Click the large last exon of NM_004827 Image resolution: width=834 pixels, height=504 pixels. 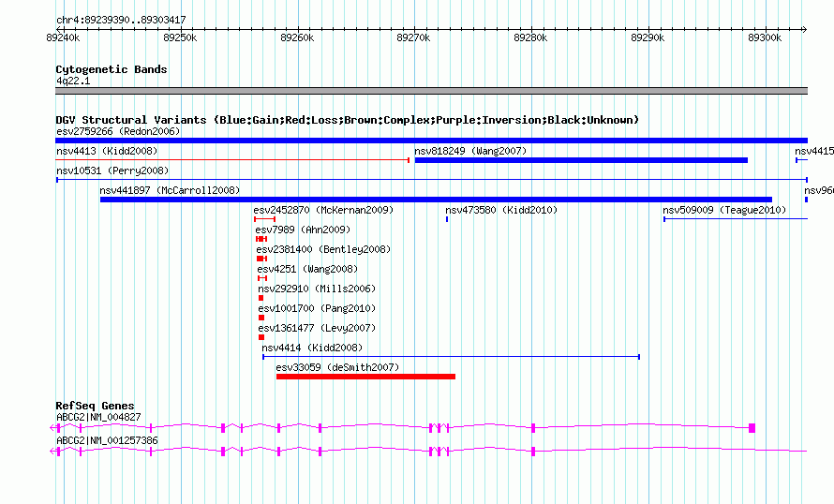click(752, 427)
